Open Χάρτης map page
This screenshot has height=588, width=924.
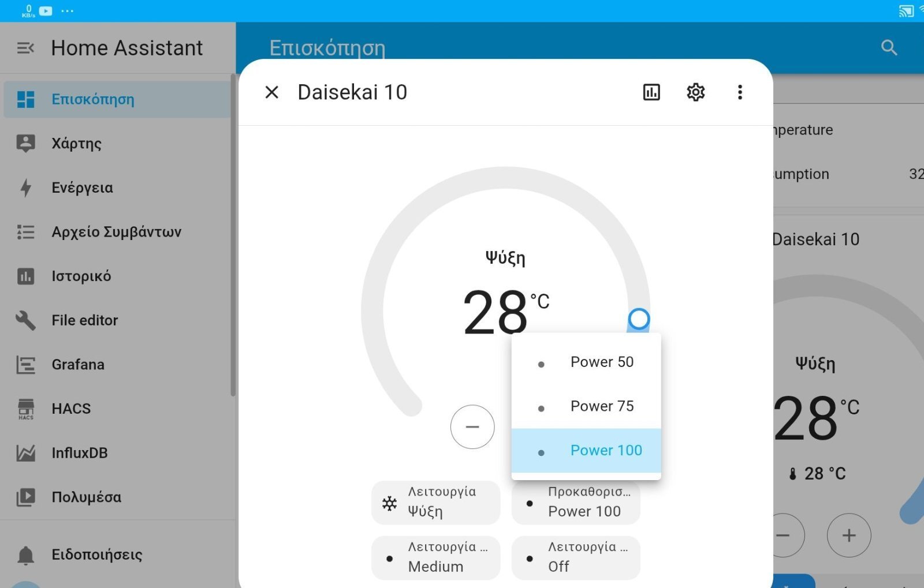tap(117, 143)
